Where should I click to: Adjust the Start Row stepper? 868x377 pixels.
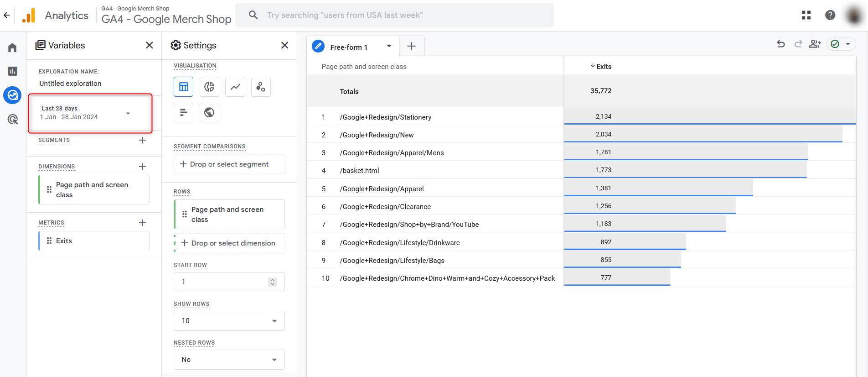tap(273, 282)
